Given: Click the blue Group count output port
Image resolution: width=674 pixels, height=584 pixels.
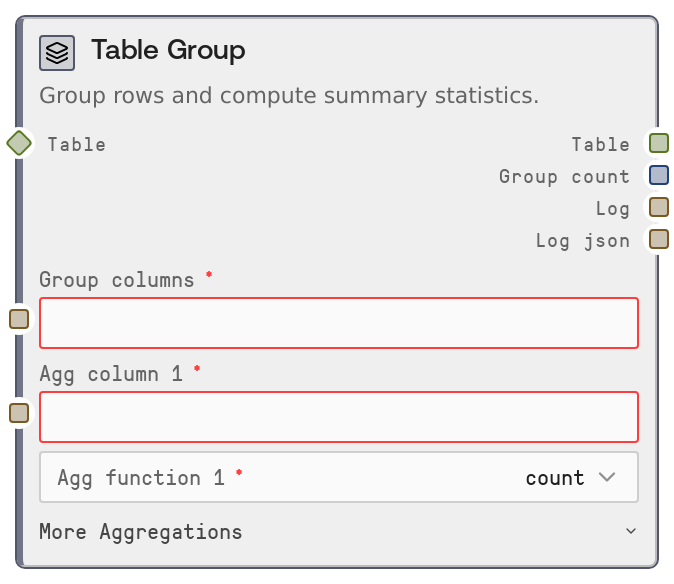Looking at the screenshot, I should [658, 175].
